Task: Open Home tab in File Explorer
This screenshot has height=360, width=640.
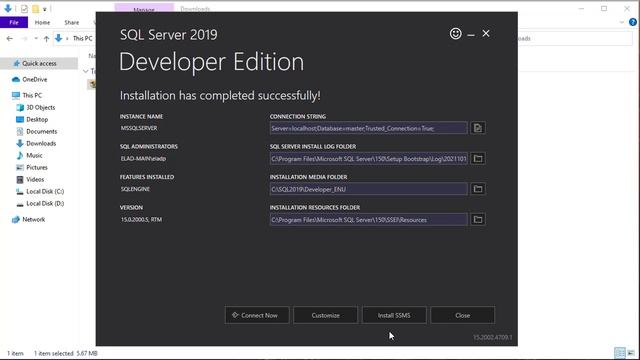Action: click(x=42, y=22)
